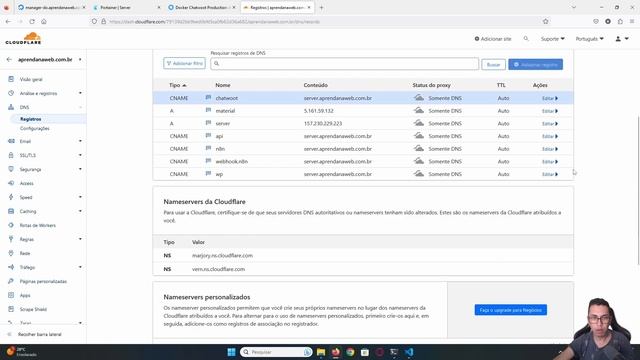This screenshot has width=640, height=360.
Task: Click the api row comment icon
Action: point(208,136)
